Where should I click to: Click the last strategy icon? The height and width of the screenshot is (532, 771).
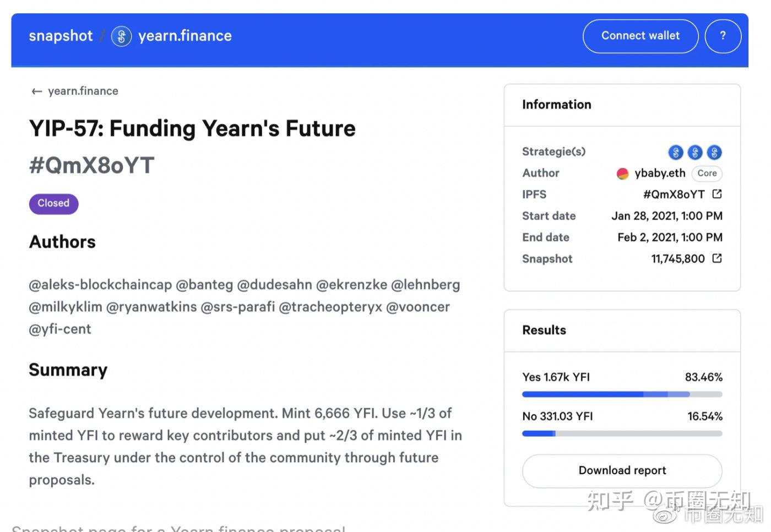714,152
